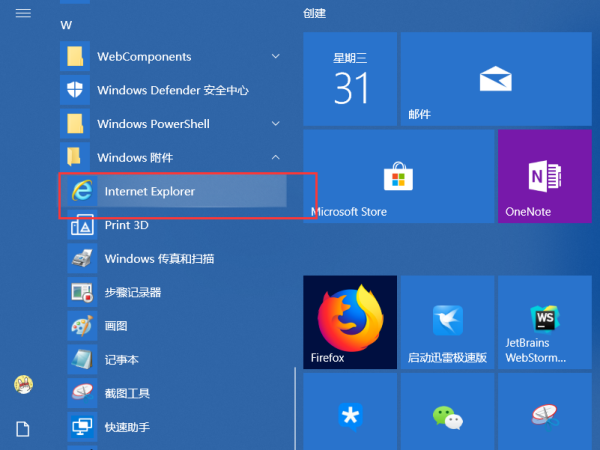Click the WebComponents folder icon
This screenshot has height=450, width=600.
point(75,56)
